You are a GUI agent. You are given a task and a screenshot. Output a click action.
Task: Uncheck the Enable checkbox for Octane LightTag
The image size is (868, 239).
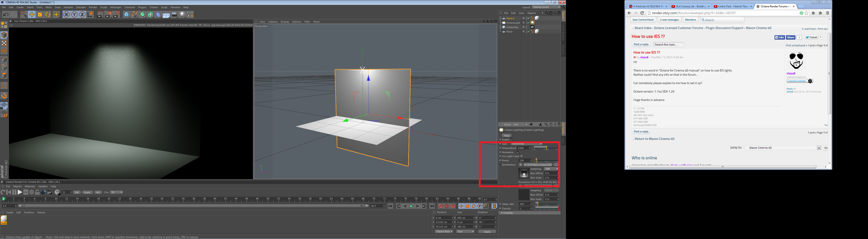tap(512, 140)
